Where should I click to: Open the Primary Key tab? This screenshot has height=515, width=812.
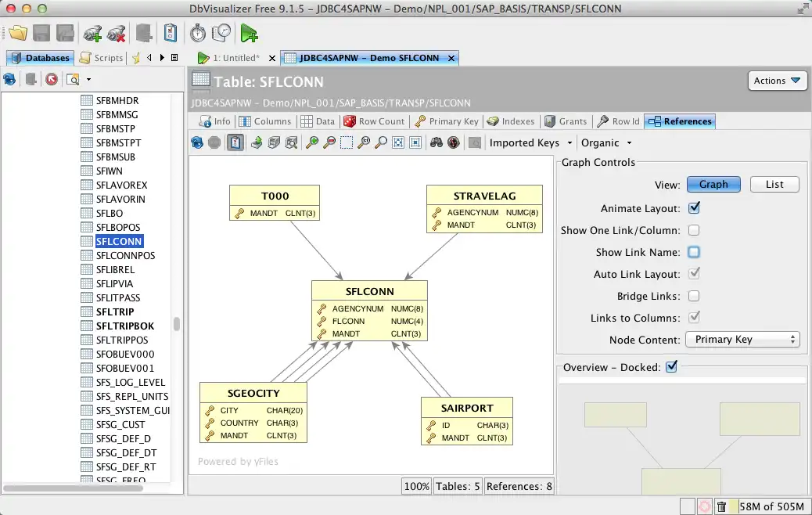(447, 121)
